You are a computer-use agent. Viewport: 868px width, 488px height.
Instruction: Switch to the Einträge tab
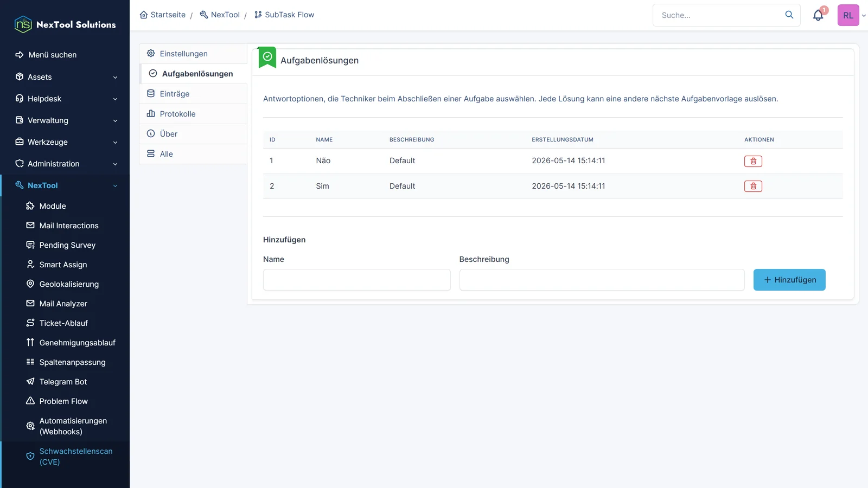[x=193, y=94]
